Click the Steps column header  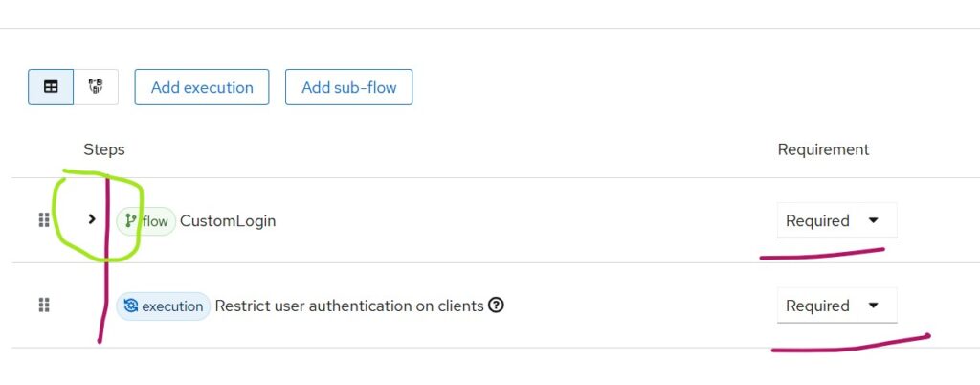point(104,149)
